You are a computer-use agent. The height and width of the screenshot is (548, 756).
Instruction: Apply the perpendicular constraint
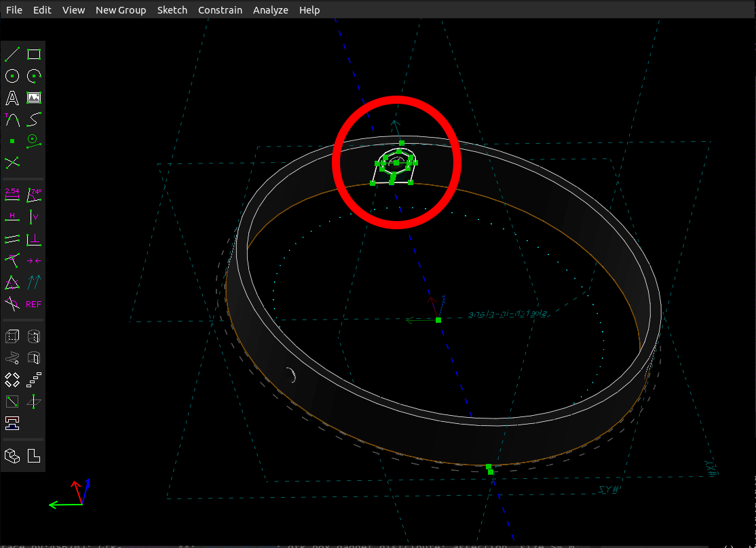coord(33,239)
